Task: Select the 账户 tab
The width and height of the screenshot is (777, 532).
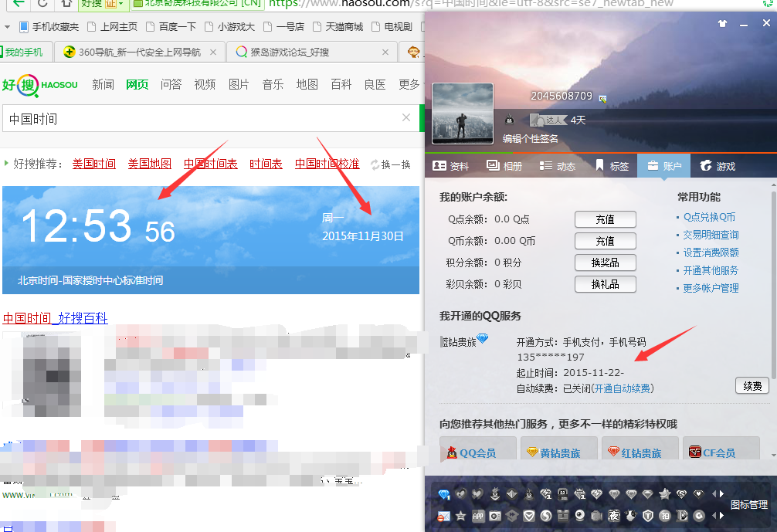Action: [x=664, y=166]
